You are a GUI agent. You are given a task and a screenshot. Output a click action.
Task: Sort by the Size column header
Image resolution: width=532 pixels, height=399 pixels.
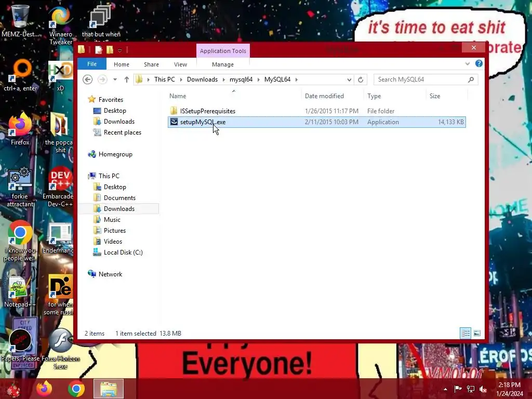(x=446, y=96)
